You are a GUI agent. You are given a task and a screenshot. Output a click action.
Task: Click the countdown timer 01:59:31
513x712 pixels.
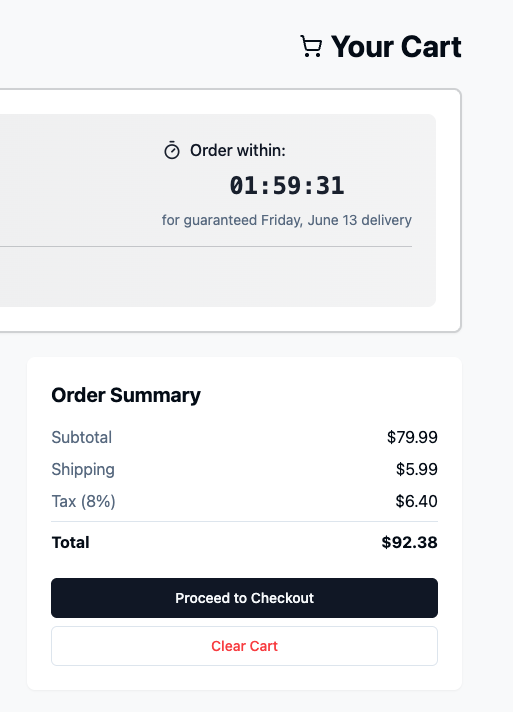287,186
